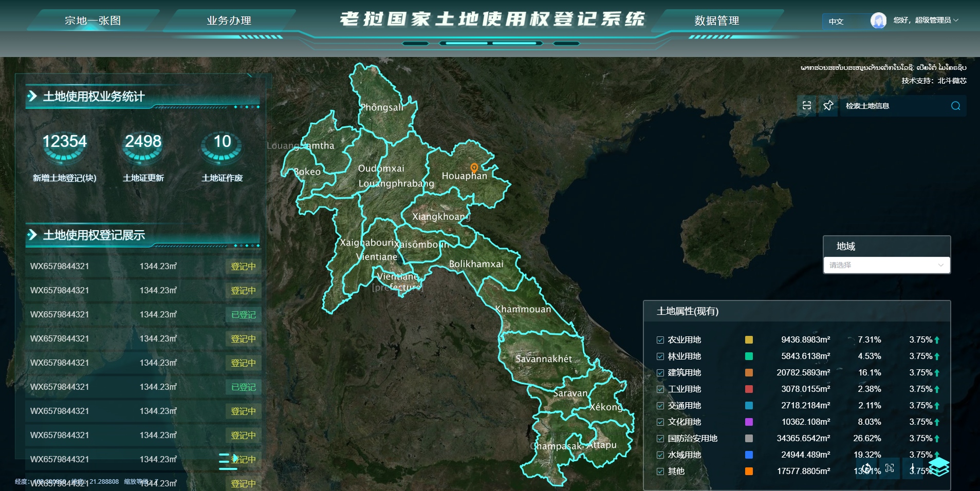
Task: Click the first 已登记 status badge
Action: pyautogui.click(x=243, y=314)
